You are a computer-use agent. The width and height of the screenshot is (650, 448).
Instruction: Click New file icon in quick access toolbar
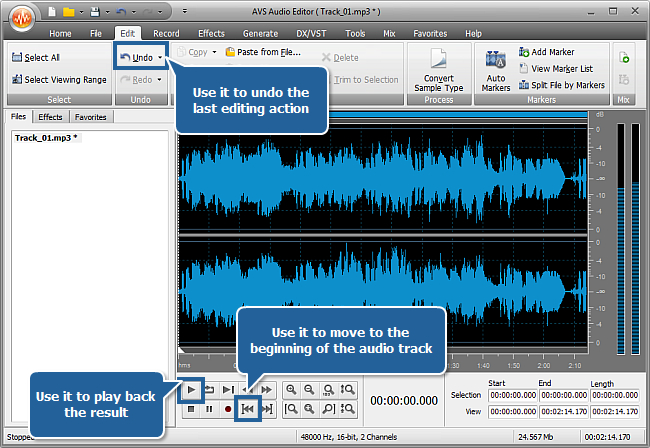pyautogui.click(x=52, y=12)
